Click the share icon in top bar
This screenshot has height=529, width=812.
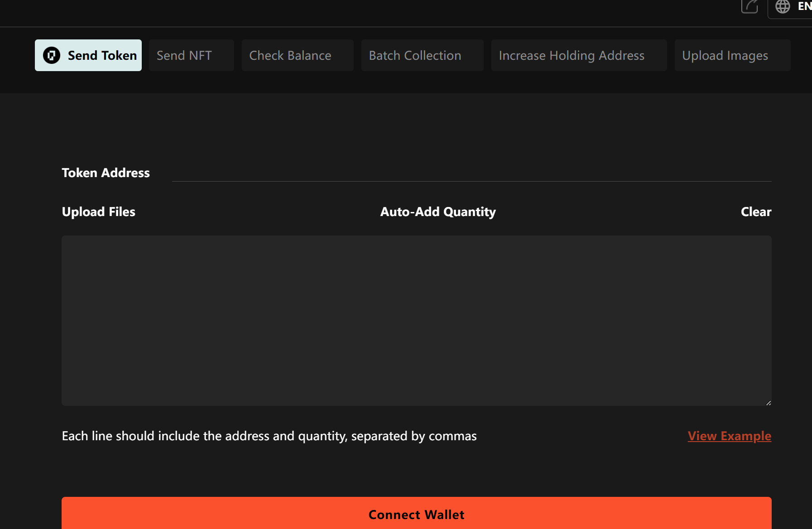(750, 6)
